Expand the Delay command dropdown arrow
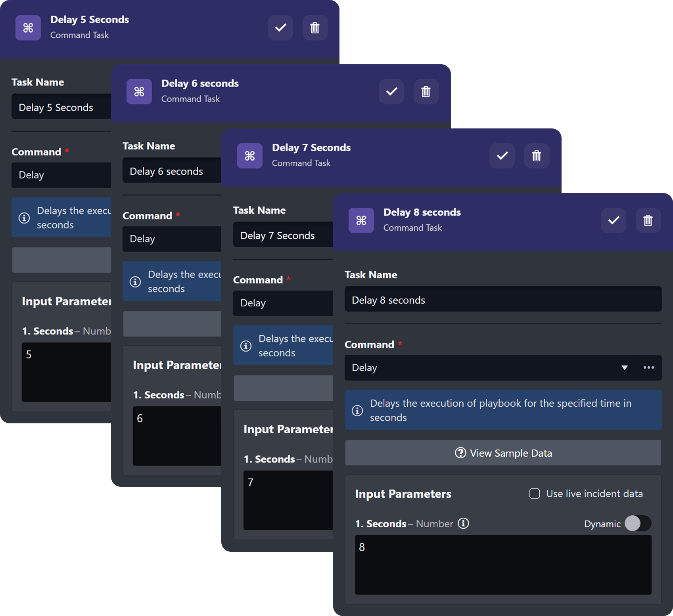 point(625,368)
